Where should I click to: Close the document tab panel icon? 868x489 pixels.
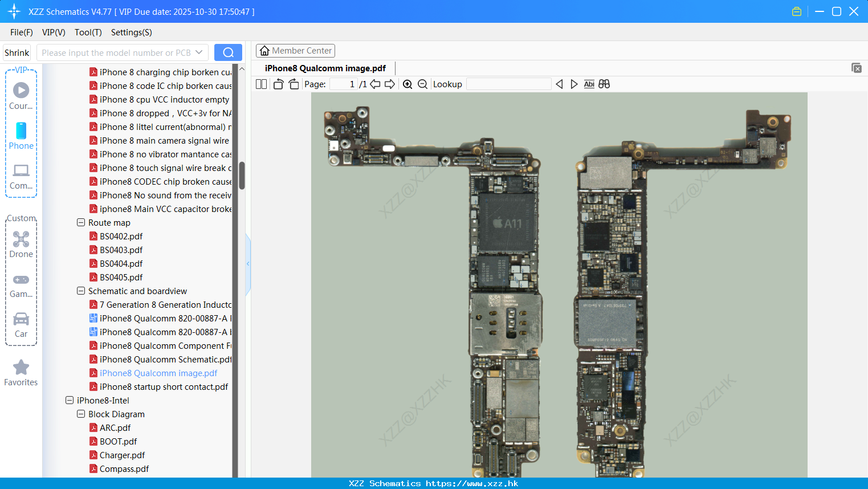click(857, 68)
